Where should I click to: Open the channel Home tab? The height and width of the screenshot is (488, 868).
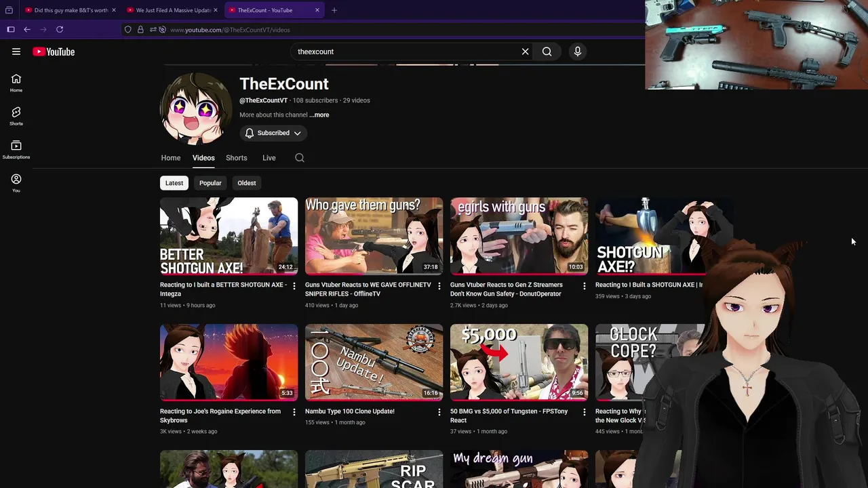[x=171, y=158]
